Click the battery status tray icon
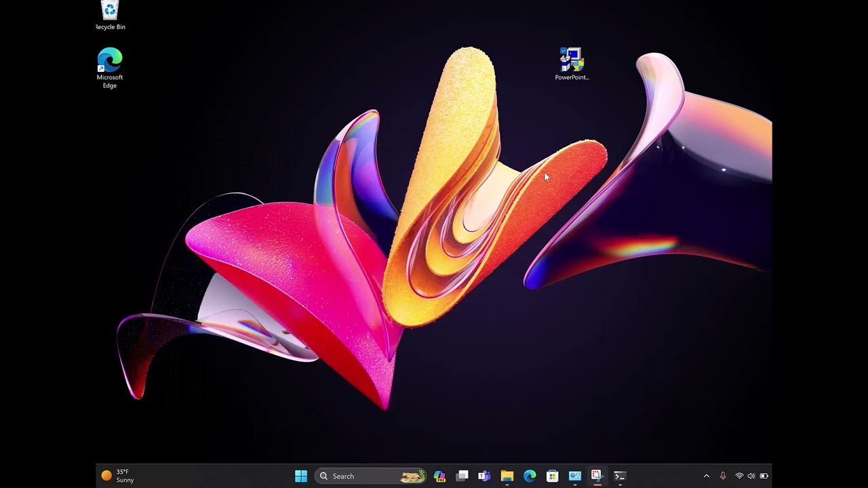Screen dimensions: 868x488 (x=764, y=476)
